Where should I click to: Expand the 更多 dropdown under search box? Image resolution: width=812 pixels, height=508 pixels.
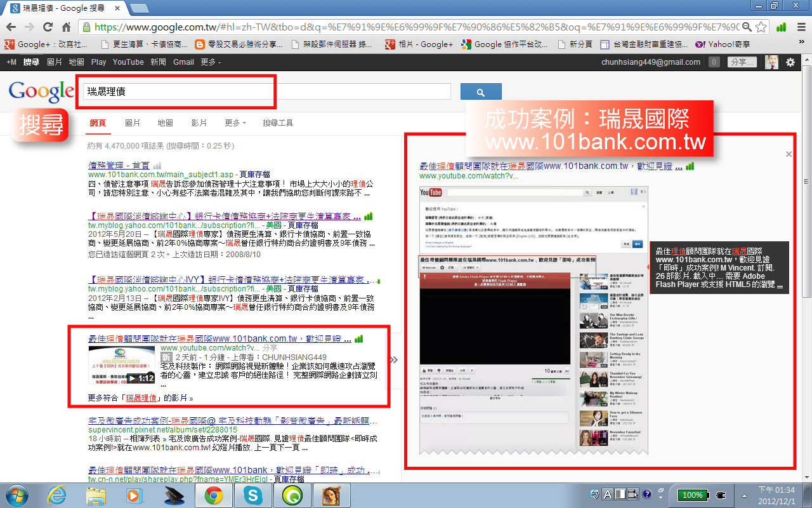[x=235, y=123]
